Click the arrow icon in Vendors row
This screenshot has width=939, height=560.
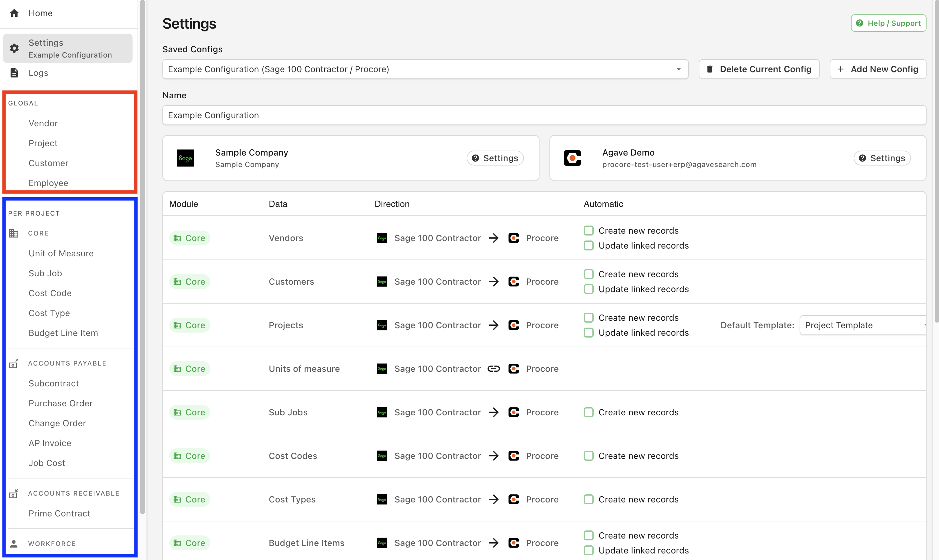pyautogui.click(x=493, y=238)
